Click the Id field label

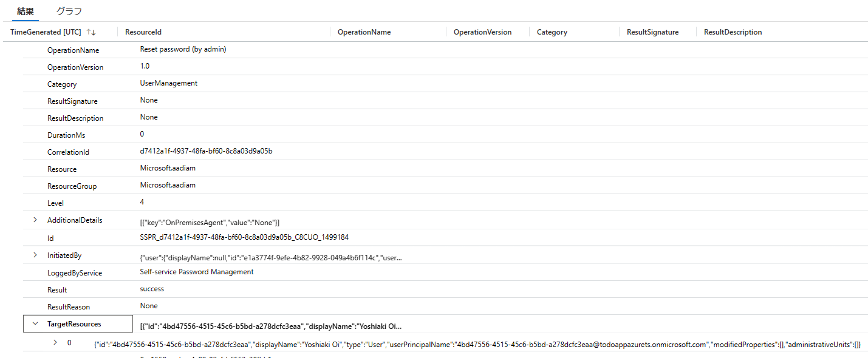point(50,238)
